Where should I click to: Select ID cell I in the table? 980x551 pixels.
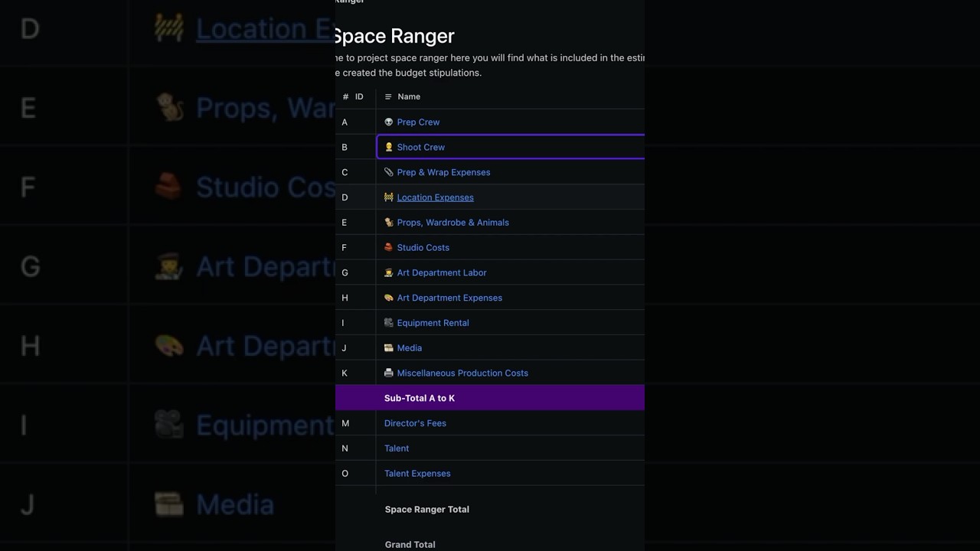coord(355,323)
